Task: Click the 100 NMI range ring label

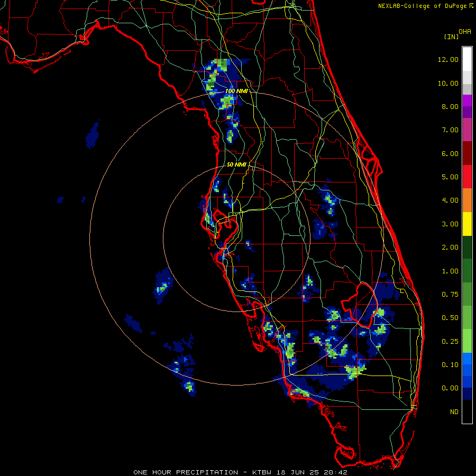Action: 236,91
